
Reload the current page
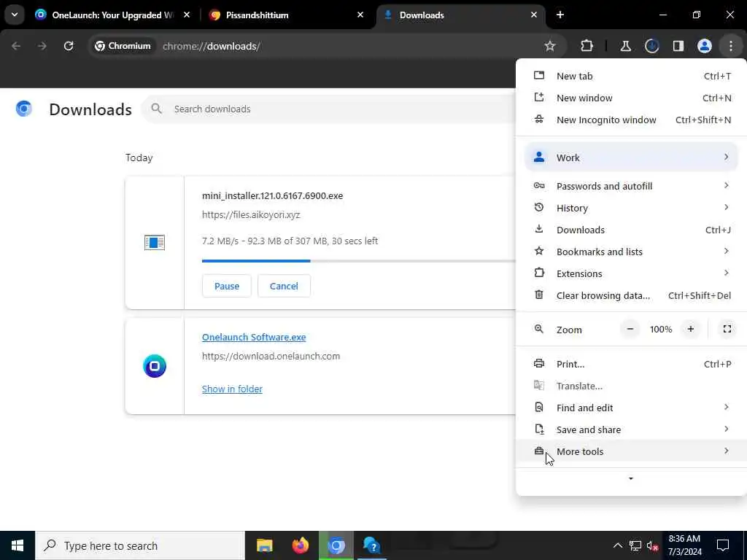click(69, 46)
